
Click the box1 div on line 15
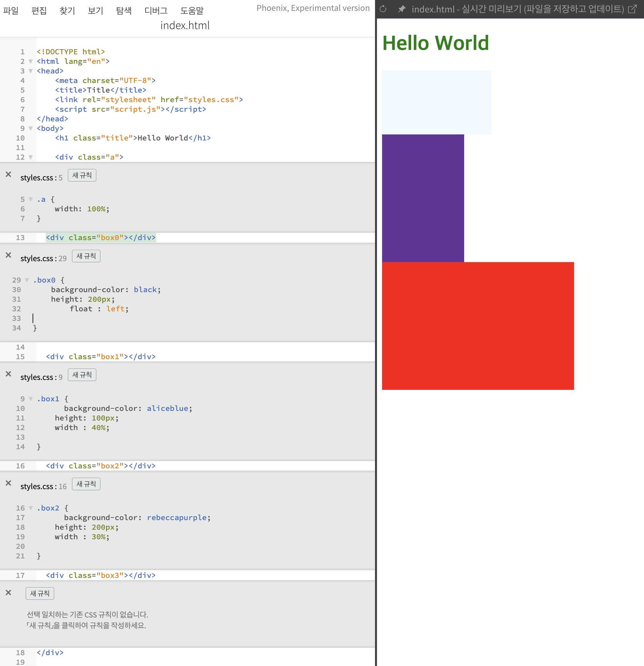[101, 357]
